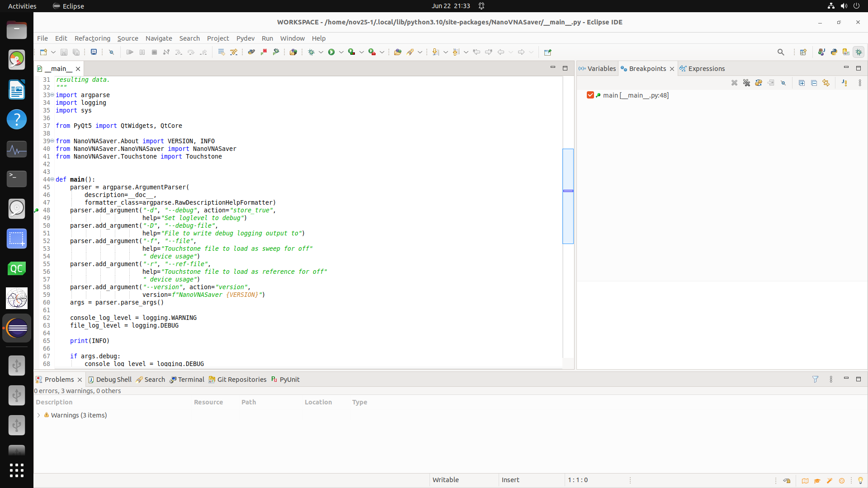Collapse the fold marker at line 39
Image resolution: width=868 pixels, height=488 pixels.
pos(52,141)
